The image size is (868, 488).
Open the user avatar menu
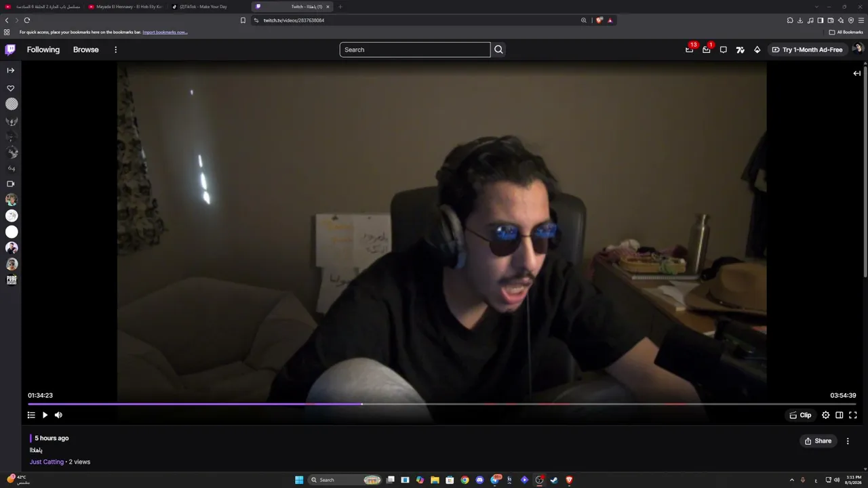857,49
